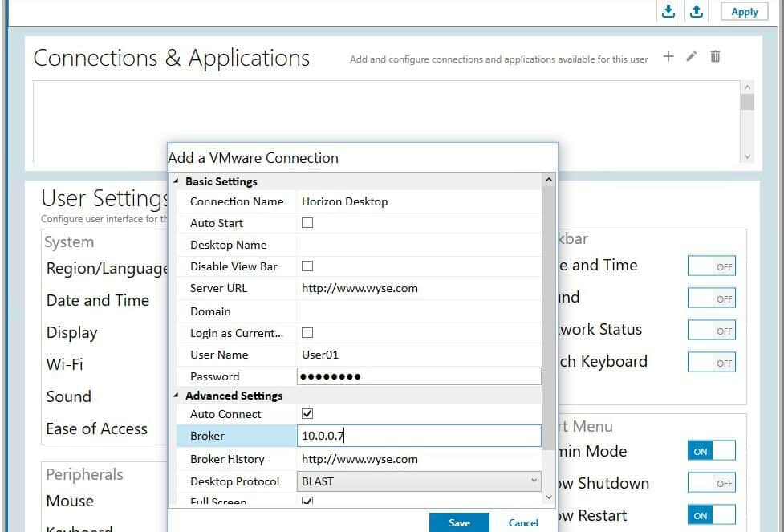Click the Broker input field
The width and height of the screenshot is (784, 532).
419,436
